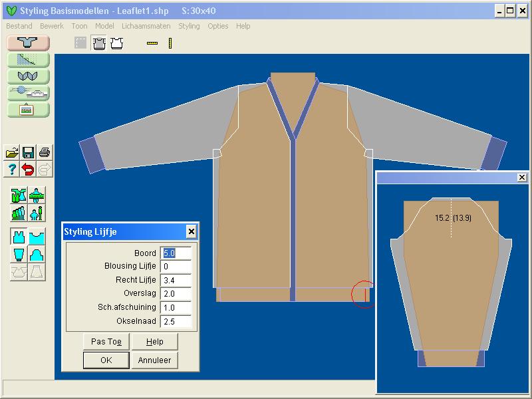Open the Styling menu
Screen dimensions: 532x399
189,26
